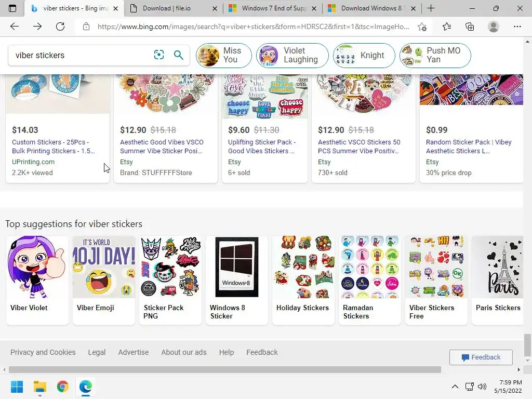Open the Help footer link
This screenshot has width=532, height=399.
coord(227,352)
